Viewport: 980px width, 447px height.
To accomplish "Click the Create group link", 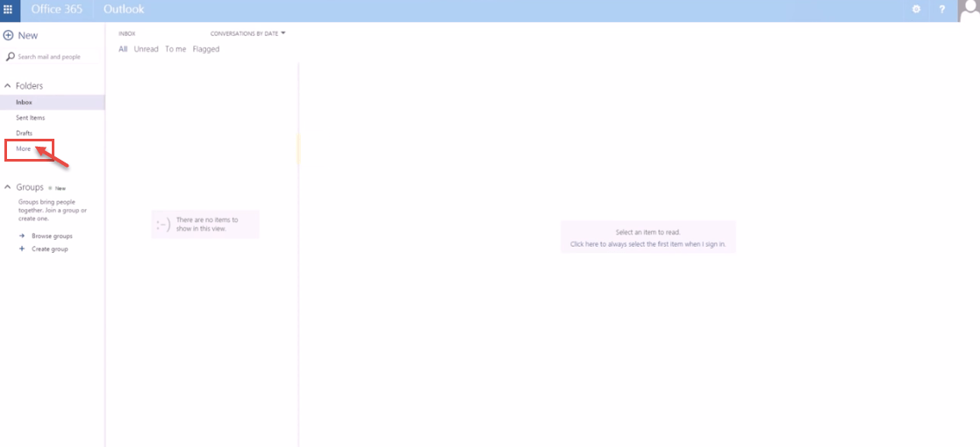I will point(50,249).
